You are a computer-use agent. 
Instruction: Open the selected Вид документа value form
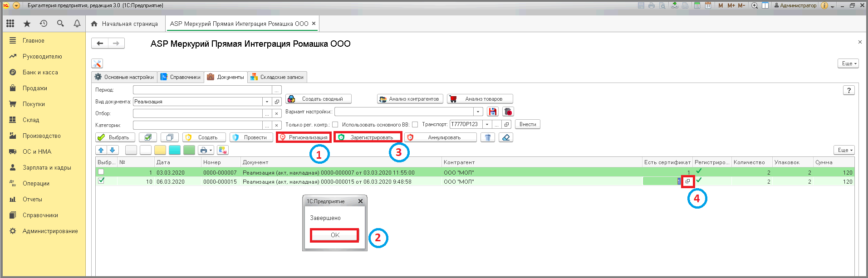tap(277, 102)
